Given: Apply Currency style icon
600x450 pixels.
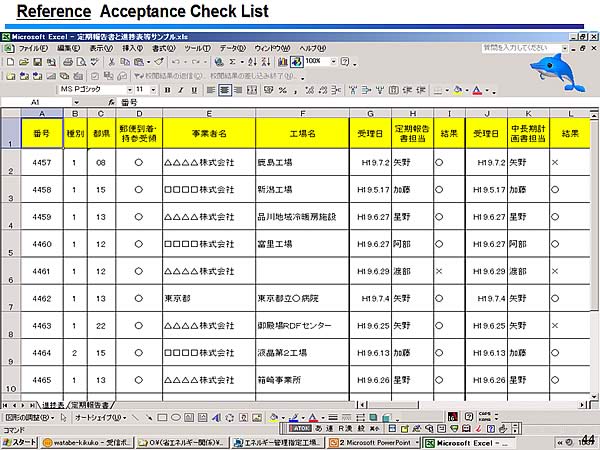Looking at the screenshot, I should pyautogui.click(x=269, y=90).
